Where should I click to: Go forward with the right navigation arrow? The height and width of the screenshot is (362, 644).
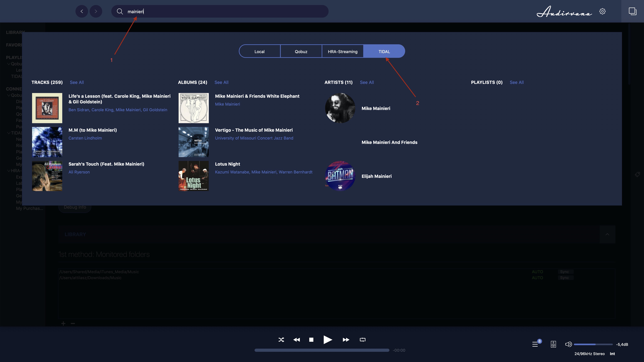[x=96, y=11]
